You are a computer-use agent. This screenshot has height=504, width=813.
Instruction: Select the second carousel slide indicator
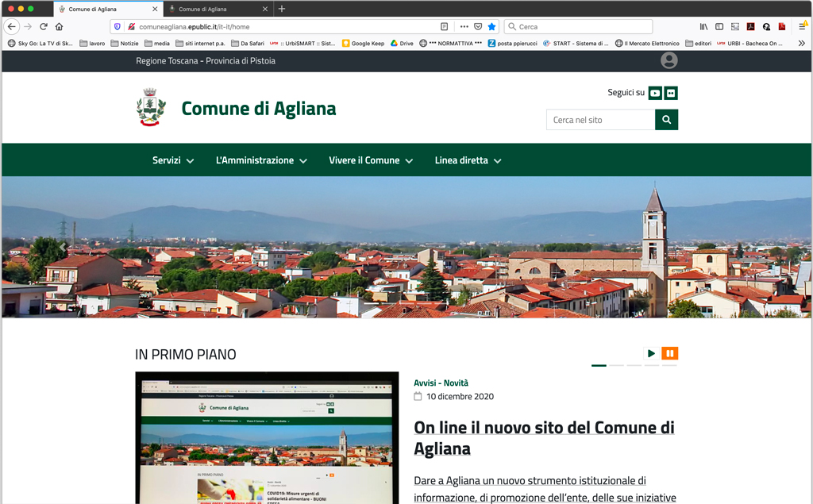616,365
